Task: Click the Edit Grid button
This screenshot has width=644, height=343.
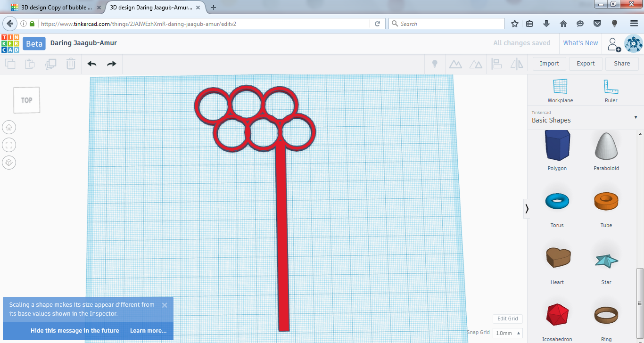Action: (x=508, y=319)
